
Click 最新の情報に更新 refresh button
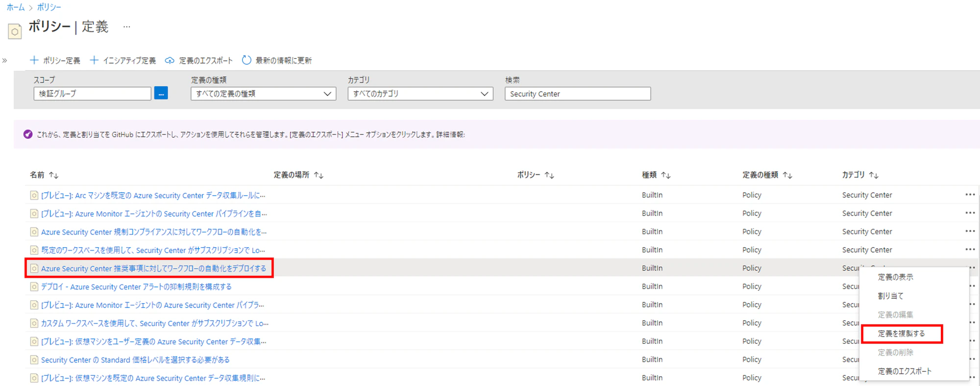point(277,60)
